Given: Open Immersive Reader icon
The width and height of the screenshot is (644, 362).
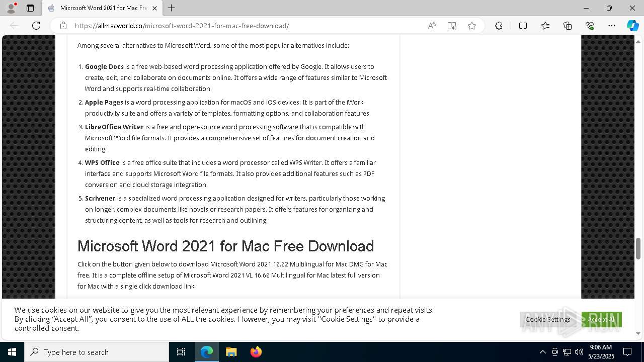Looking at the screenshot, I should [x=452, y=26].
